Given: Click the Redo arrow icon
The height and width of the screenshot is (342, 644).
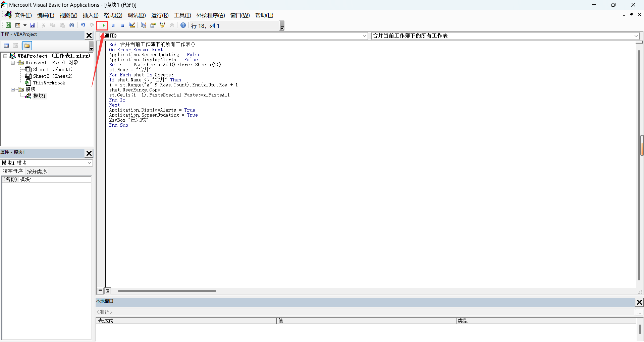Looking at the screenshot, I should 92,25.
